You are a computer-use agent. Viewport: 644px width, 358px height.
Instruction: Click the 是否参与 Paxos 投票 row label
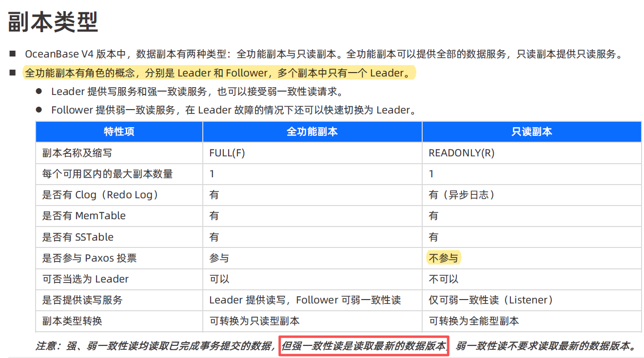click(x=89, y=258)
